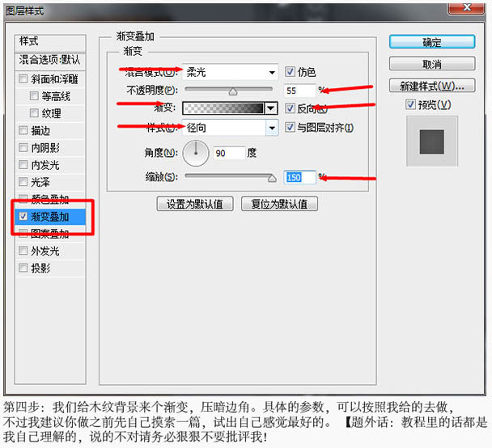Click the 缩放 value field 150

click(299, 177)
